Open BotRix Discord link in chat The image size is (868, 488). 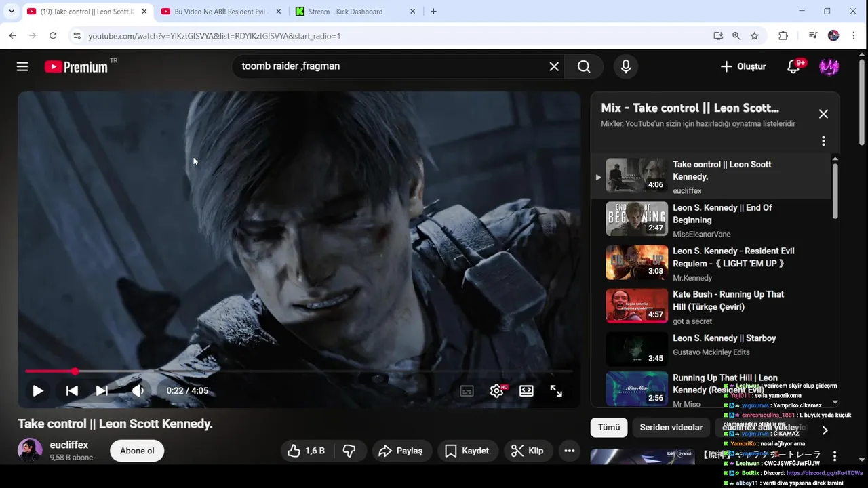pyautogui.click(x=825, y=473)
